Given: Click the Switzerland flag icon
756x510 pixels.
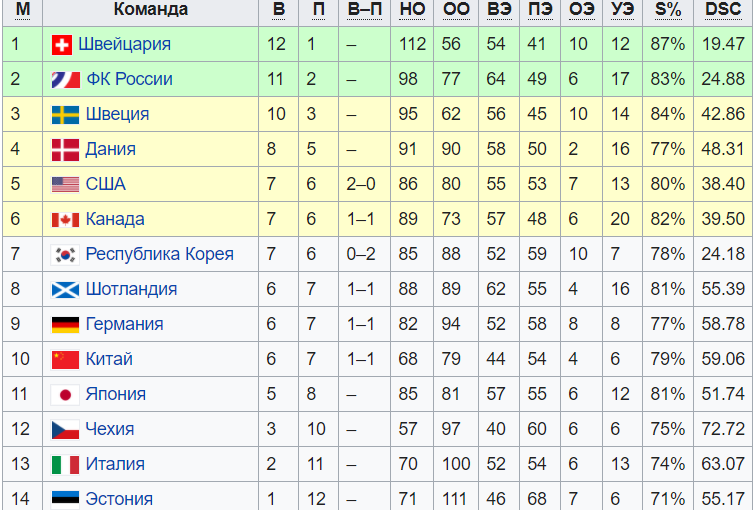Looking at the screenshot, I should 62,45.
